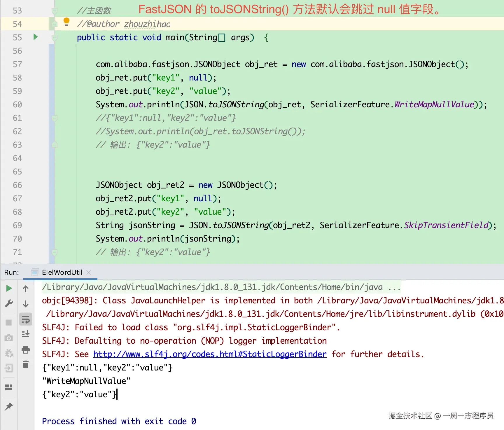Viewport: 504px width, 430px height.
Task: Navigate down the stack trace arrow
Action: (x=26, y=304)
